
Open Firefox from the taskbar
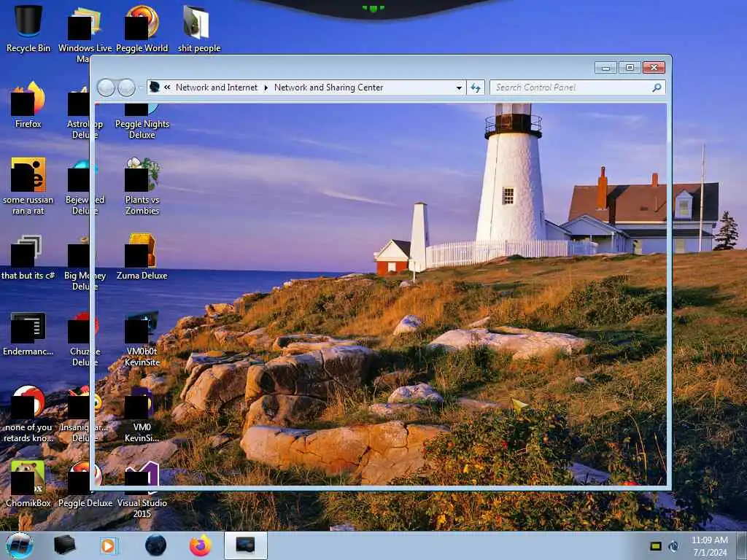point(200,545)
